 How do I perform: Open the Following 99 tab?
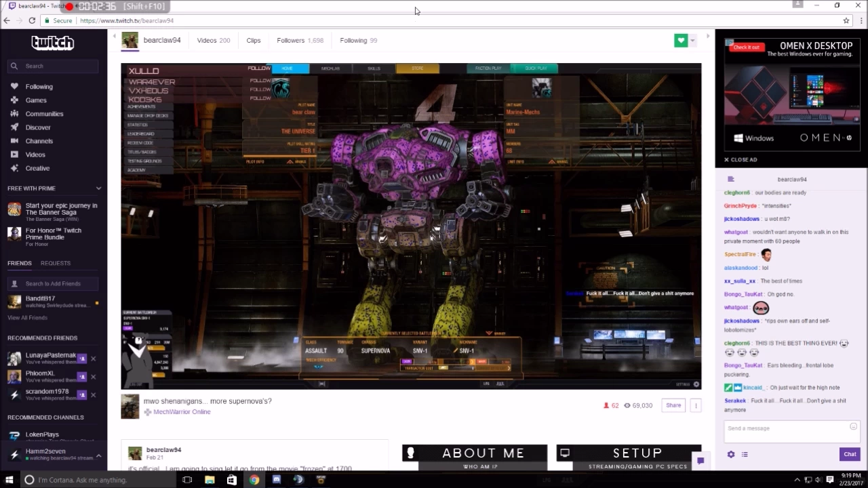[359, 41]
